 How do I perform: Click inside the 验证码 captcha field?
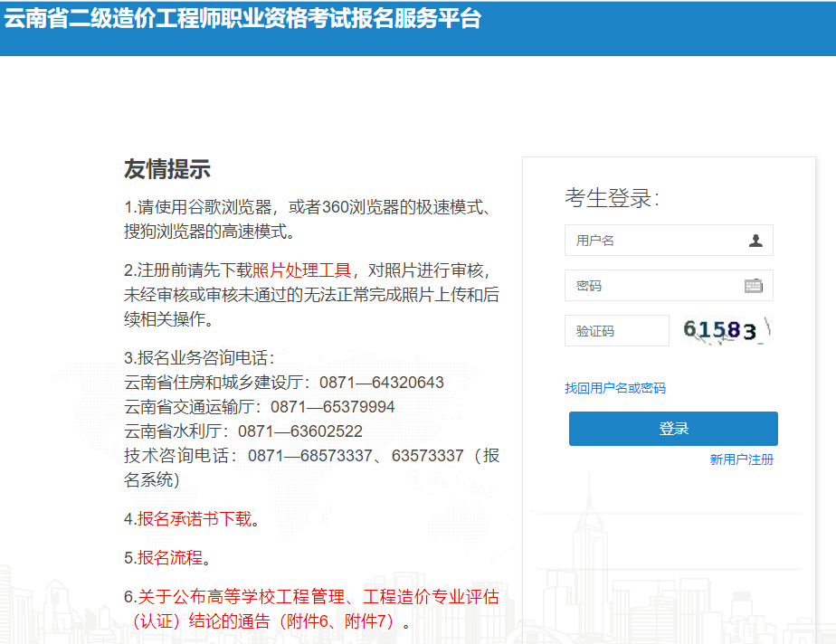(616, 330)
